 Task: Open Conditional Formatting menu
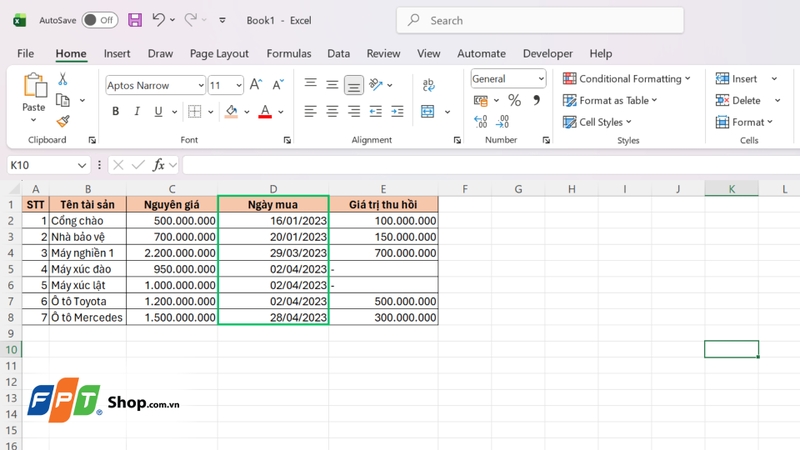[x=627, y=79]
